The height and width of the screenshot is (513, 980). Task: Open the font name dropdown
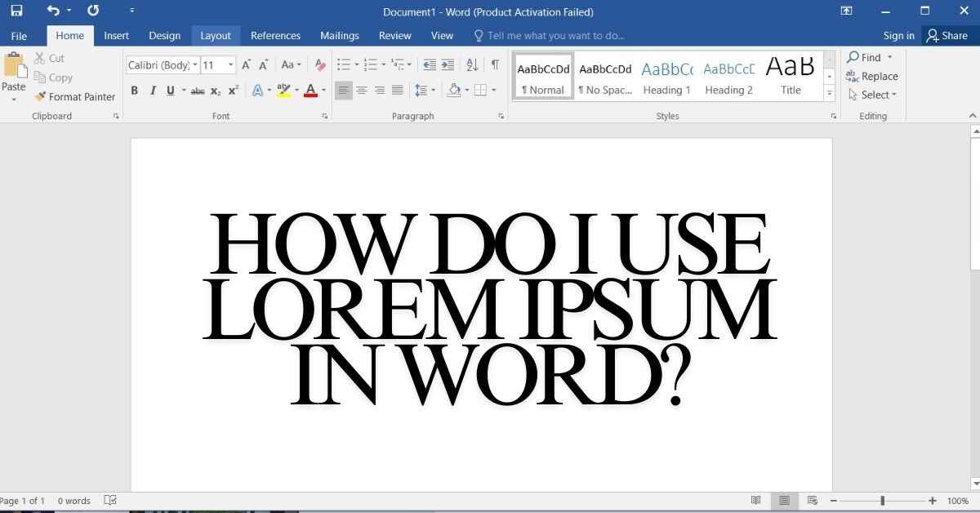(x=195, y=65)
